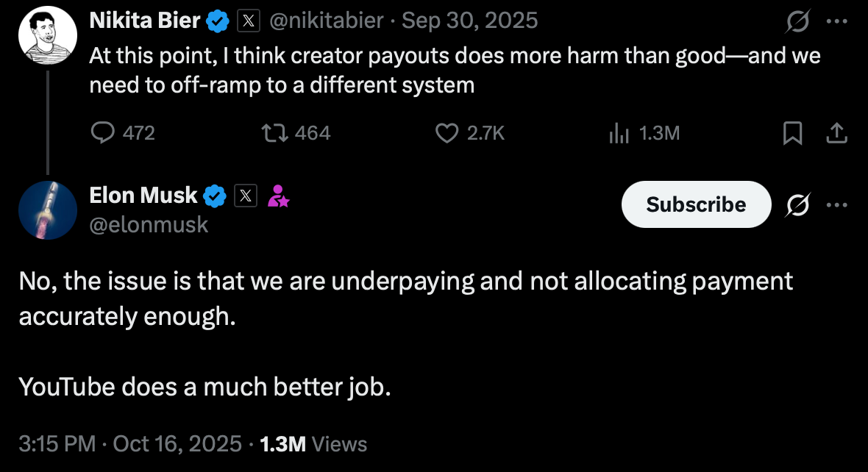Bookmark Nikita Bier's post
Viewport: 868px width, 472px height.
pos(792,132)
